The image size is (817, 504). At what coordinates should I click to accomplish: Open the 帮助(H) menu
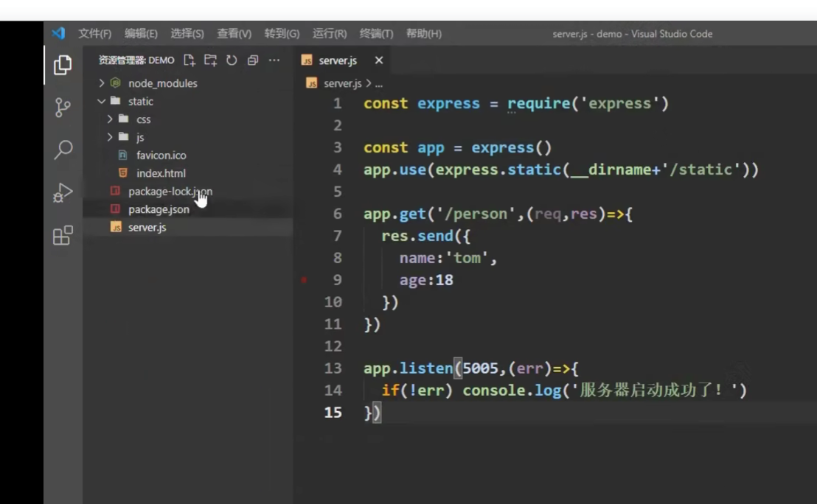coord(423,34)
